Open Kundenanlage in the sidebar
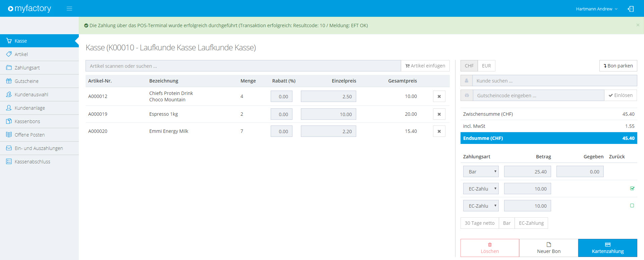 (x=39, y=108)
